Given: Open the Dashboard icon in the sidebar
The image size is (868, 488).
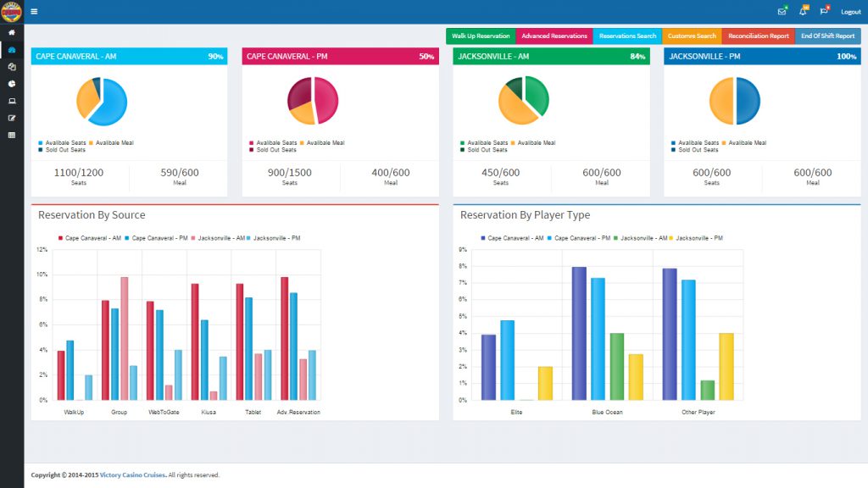Looking at the screenshot, I should click(x=12, y=49).
